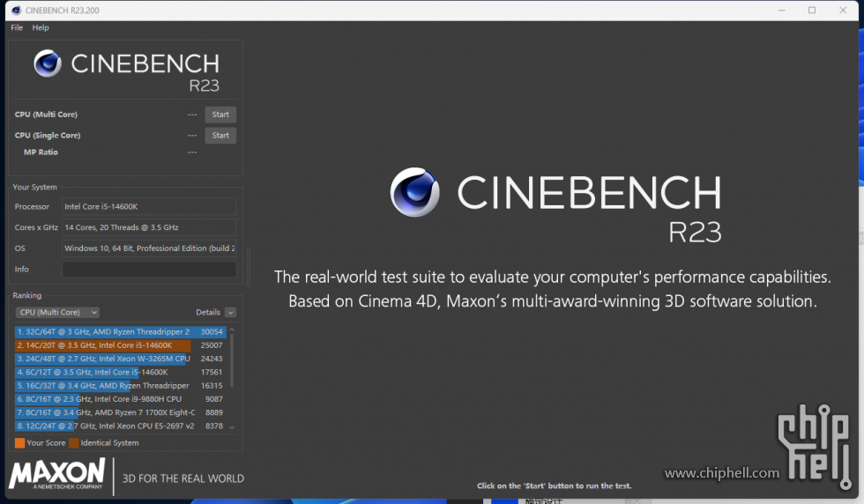Start the CPU Multi Core test

click(x=220, y=115)
